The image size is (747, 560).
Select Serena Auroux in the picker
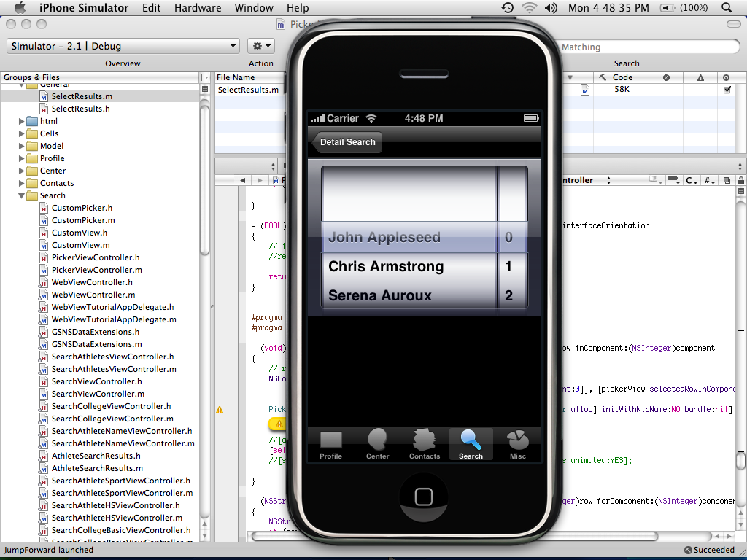coord(379,295)
